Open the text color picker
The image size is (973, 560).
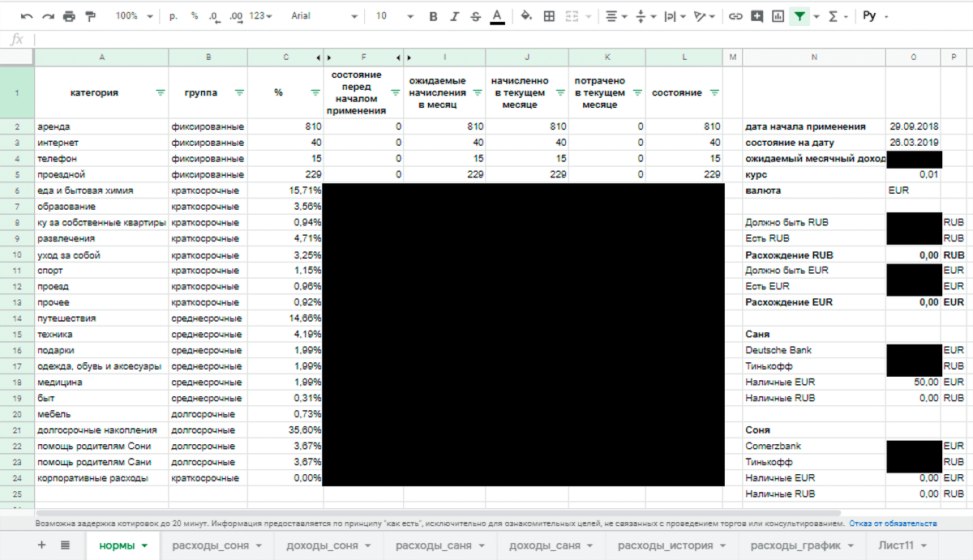497,16
